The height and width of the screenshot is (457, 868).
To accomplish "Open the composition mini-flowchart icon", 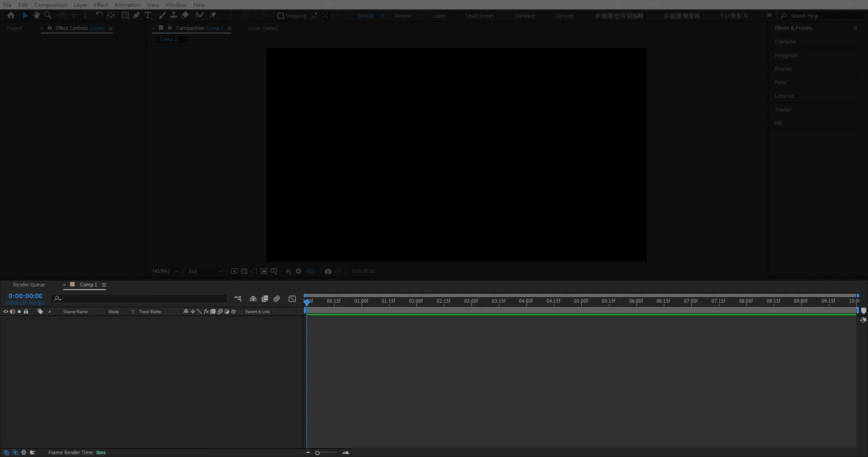I will click(238, 299).
